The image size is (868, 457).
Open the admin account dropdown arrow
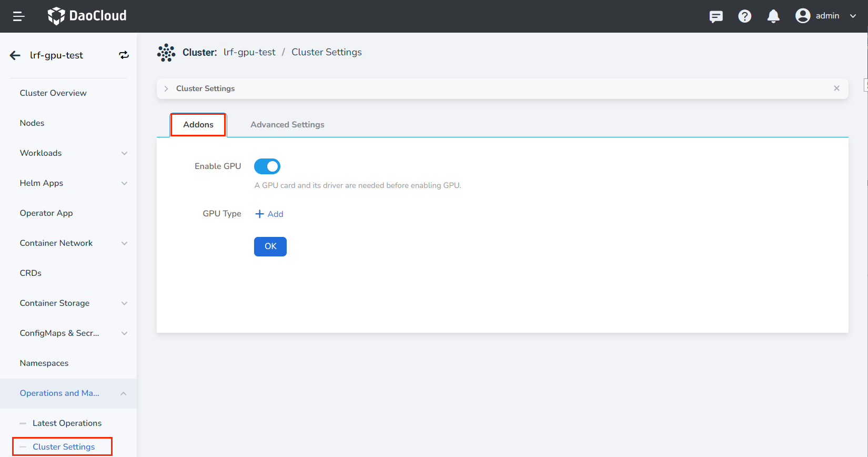[x=853, y=16]
